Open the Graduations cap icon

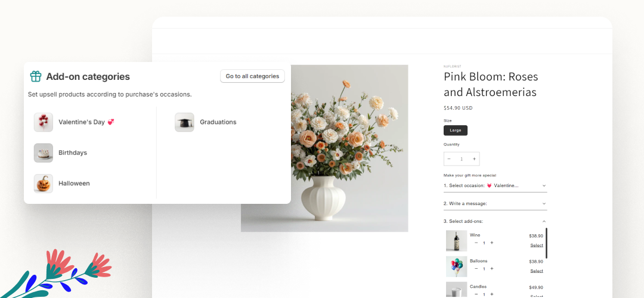point(184,122)
